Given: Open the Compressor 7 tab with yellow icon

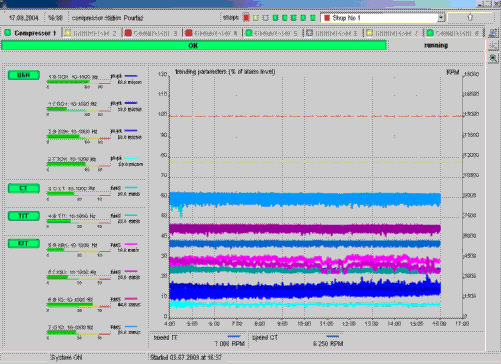Looking at the screenshot, I should 393,33.
